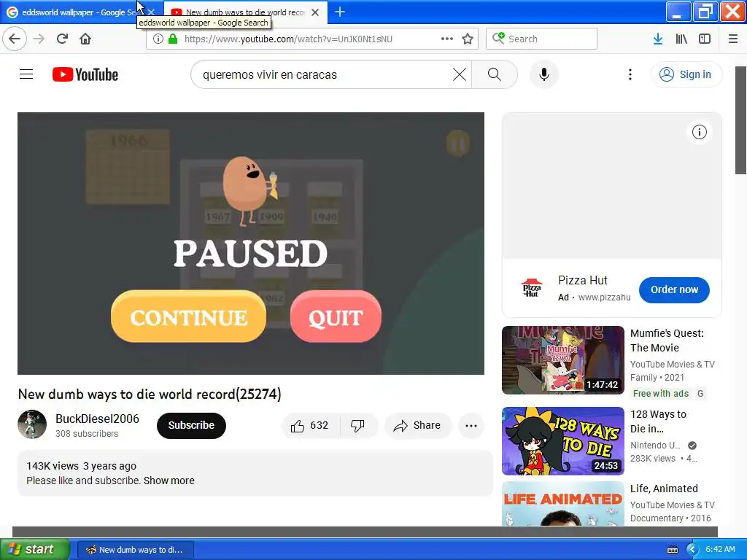The image size is (747, 560).
Task: Like the video with thumbs-up 632
Action: pyautogui.click(x=310, y=425)
